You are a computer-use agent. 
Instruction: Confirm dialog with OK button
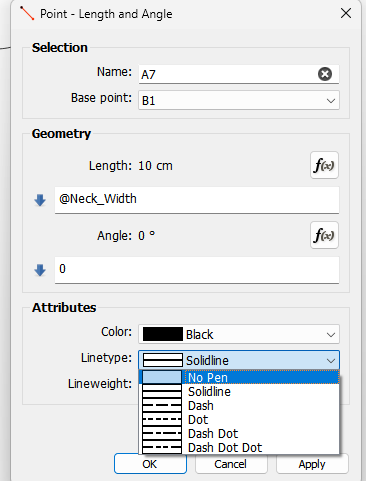click(x=150, y=464)
